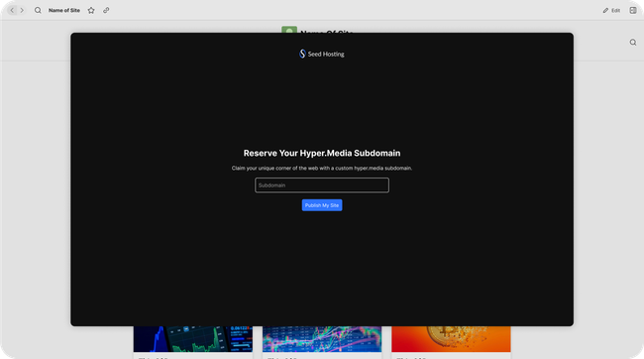Screen dimensions: 644x359
Task: Click the Reserve Your Hyper.Media Subdomain heading
Action: (322, 153)
